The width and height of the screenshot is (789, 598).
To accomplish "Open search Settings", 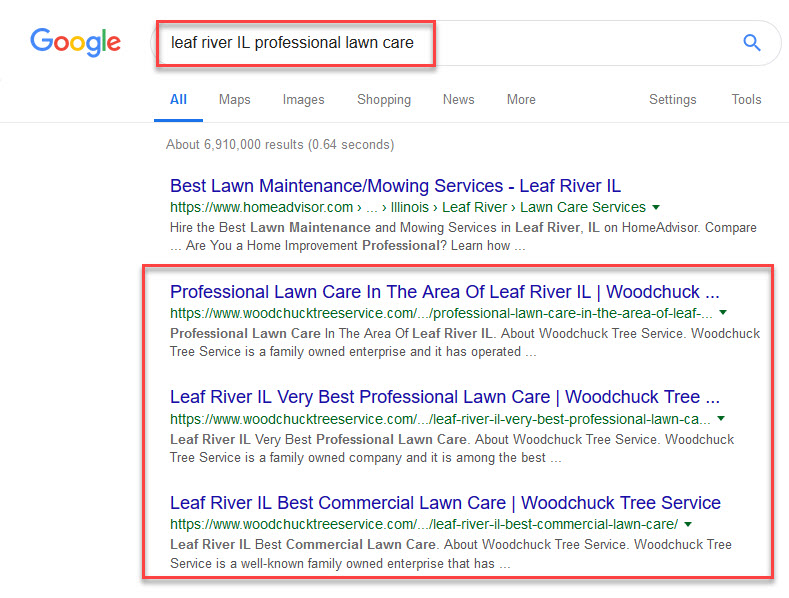I will [672, 100].
